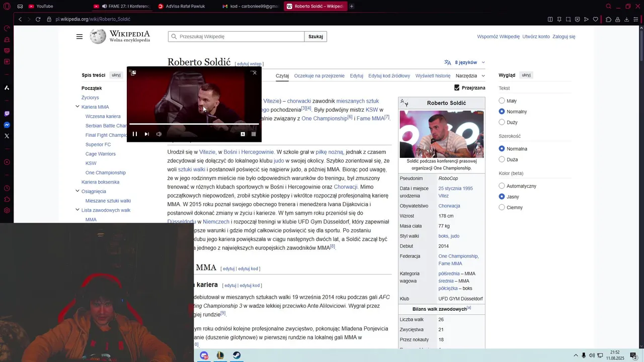Switch to the Gmail kod tab
Viewport: 644px width, 362px height.
(x=252, y=7)
